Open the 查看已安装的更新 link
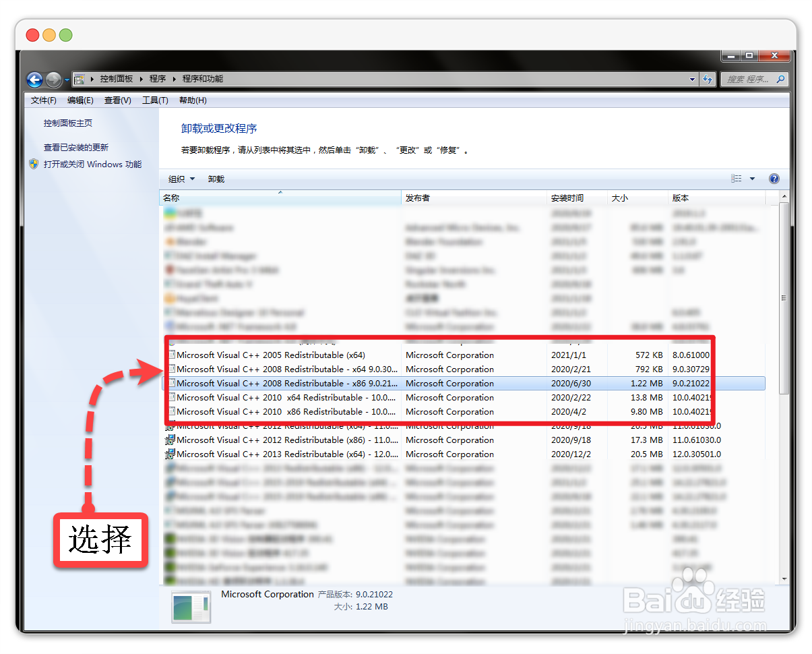 tap(76, 148)
